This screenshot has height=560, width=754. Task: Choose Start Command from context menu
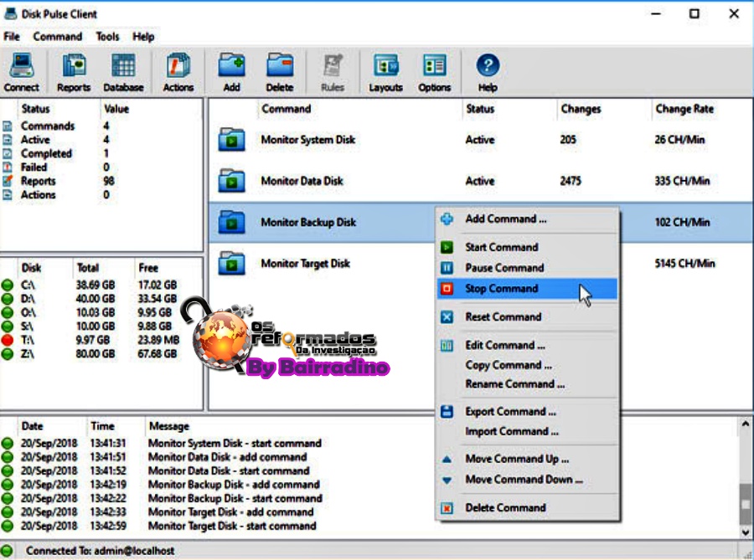pos(527,247)
